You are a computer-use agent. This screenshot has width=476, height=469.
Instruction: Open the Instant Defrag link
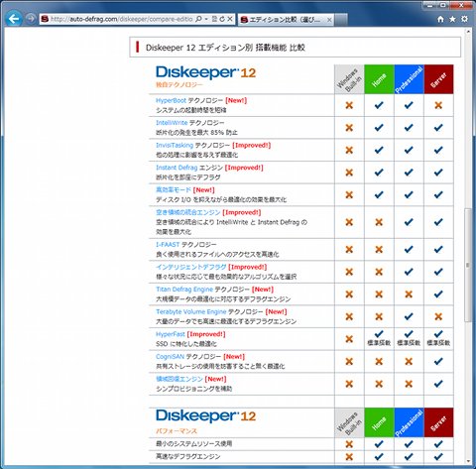tap(177, 168)
